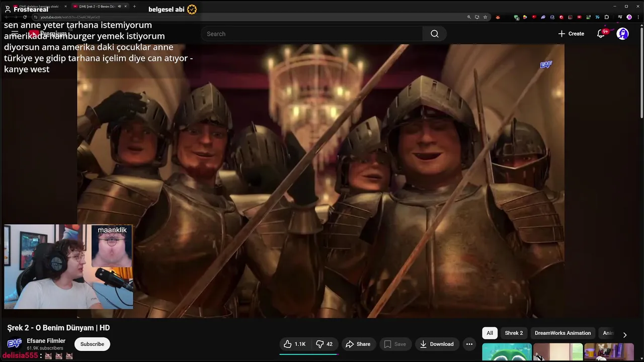Click the 61.9K subscribers text
Image resolution: width=644 pixels, height=362 pixels.
[x=45, y=348]
